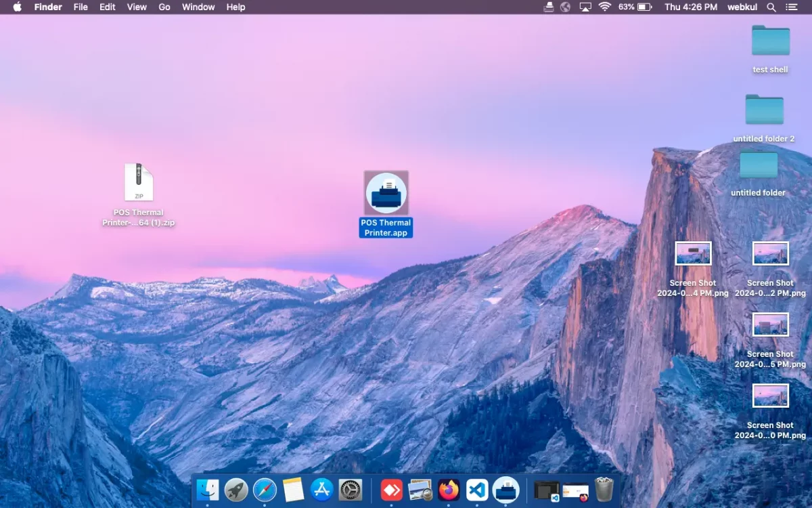812x508 pixels.
Task: Open the File menu
Action: pyautogui.click(x=81, y=7)
